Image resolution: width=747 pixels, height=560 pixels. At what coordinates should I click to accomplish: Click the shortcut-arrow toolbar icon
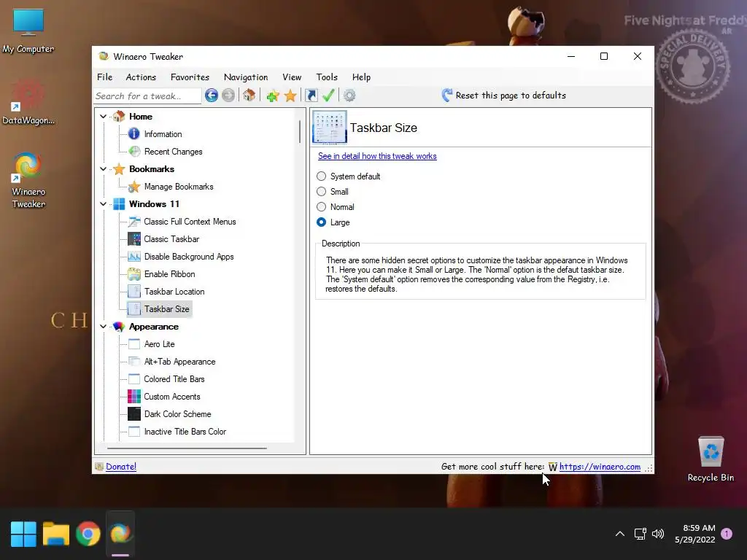point(311,96)
